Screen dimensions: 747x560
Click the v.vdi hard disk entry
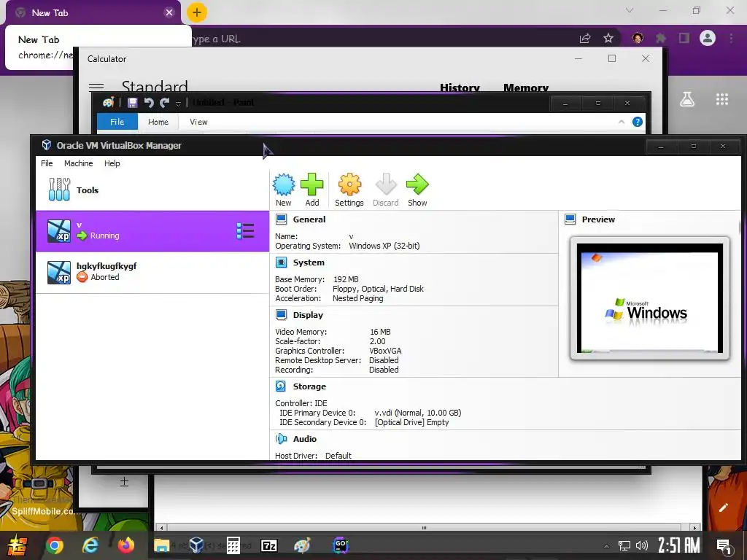pos(417,413)
